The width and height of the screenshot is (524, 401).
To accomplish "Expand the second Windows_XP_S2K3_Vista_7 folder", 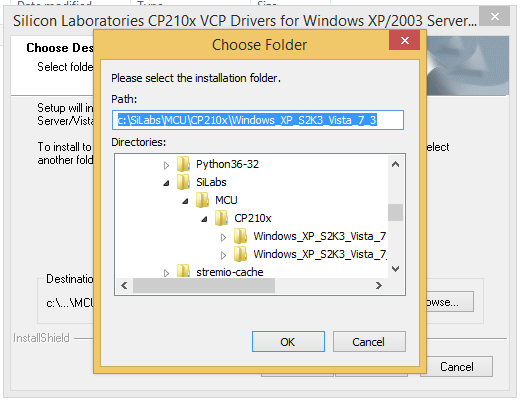I will point(223,255).
